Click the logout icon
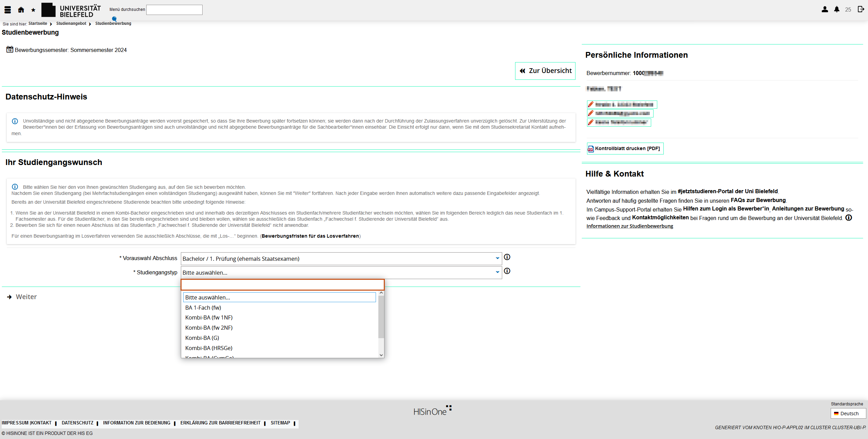The image size is (868, 439). click(861, 9)
